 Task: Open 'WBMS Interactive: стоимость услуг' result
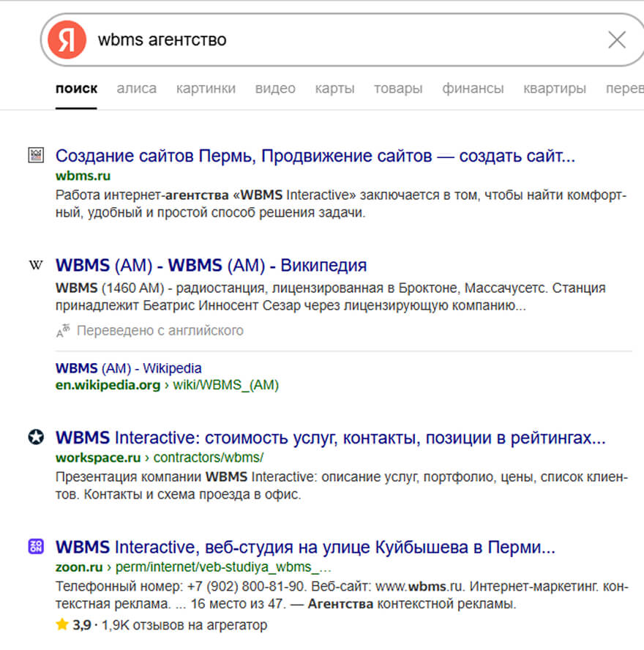(331, 438)
